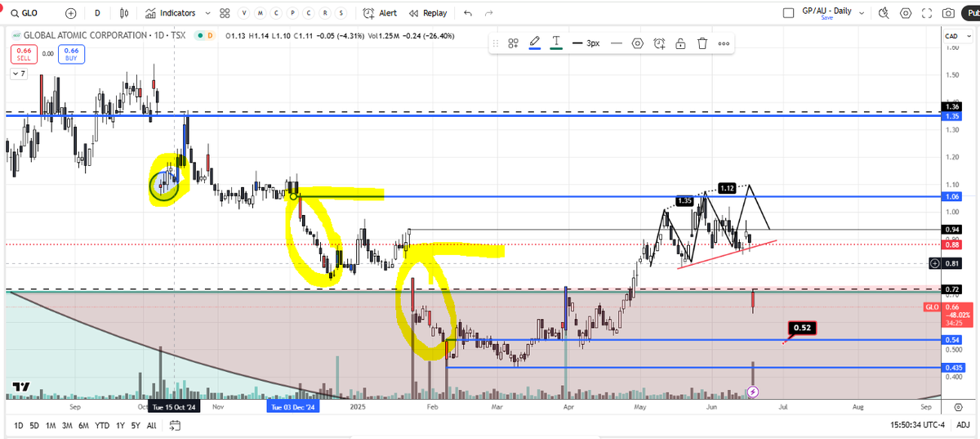Select the 1M time range

(x=51, y=425)
